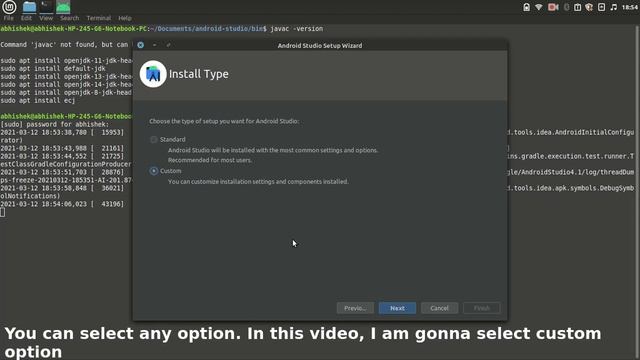Open the Wi-Fi network tray icon
This screenshot has width=640, height=360.
pos(539,7)
